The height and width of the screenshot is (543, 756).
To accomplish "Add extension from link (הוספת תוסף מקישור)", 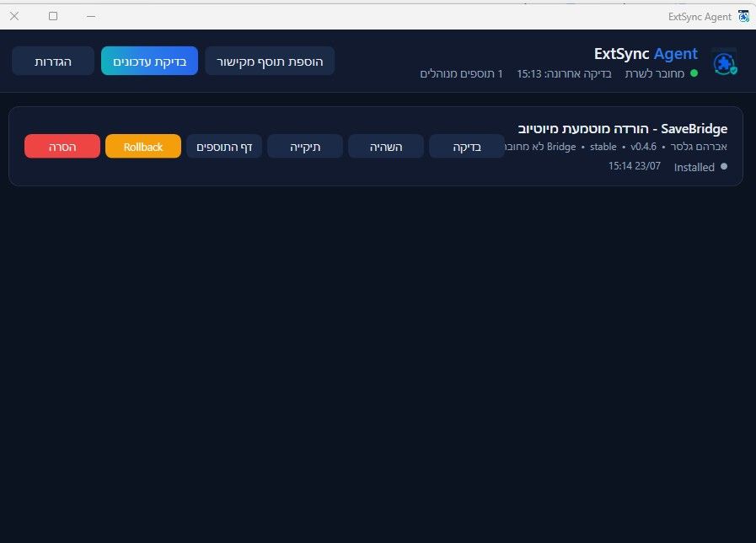I will [270, 62].
